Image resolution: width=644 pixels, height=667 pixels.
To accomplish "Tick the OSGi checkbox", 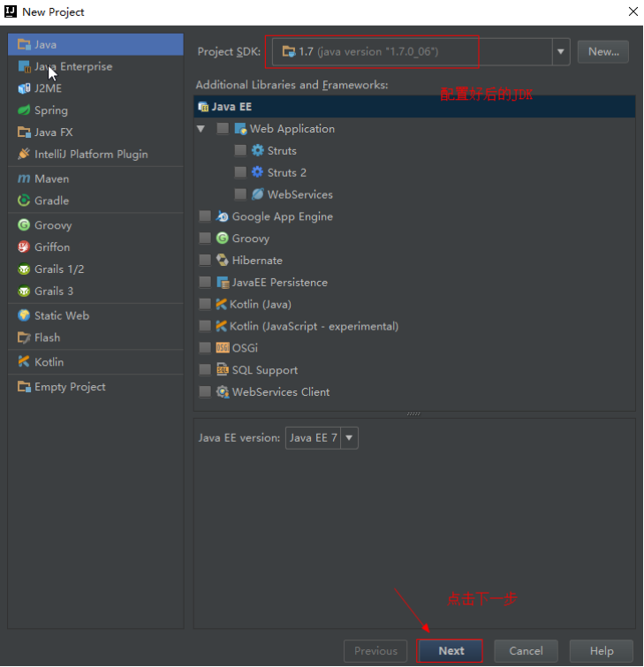I will tap(205, 348).
